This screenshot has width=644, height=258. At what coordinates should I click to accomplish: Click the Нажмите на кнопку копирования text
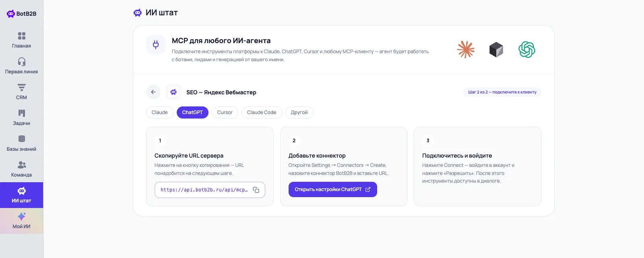click(x=199, y=169)
